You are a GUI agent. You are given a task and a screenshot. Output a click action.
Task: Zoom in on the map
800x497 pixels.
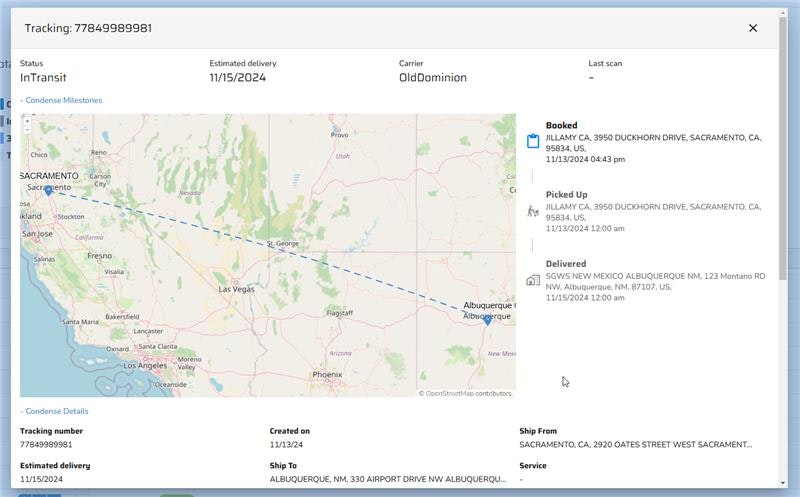point(27,121)
